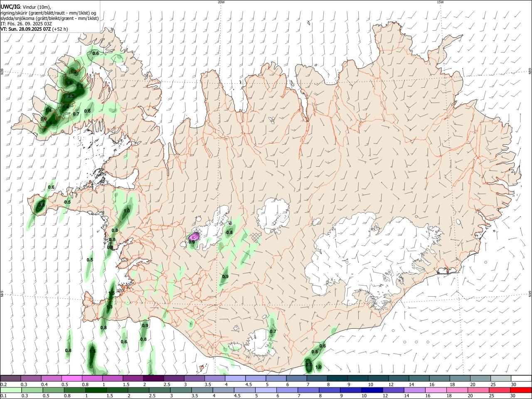Click the '0.1' label on the rain scale
Image resolution: width=532 pixels, height=399 pixels.
tap(3, 396)
